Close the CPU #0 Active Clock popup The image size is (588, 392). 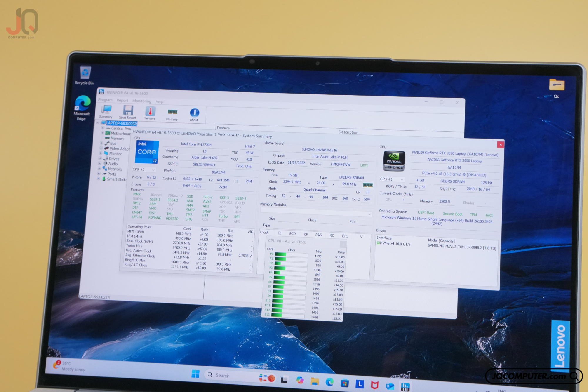click(343, 244)
